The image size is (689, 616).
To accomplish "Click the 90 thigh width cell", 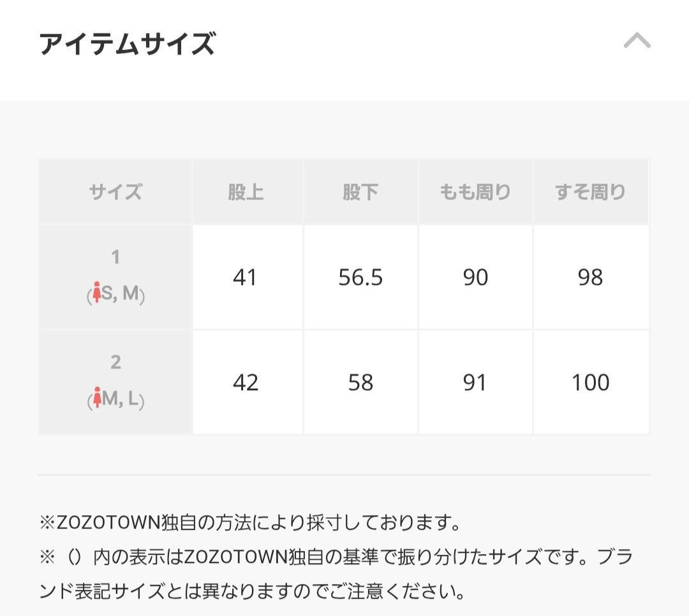I will point(475,277).
